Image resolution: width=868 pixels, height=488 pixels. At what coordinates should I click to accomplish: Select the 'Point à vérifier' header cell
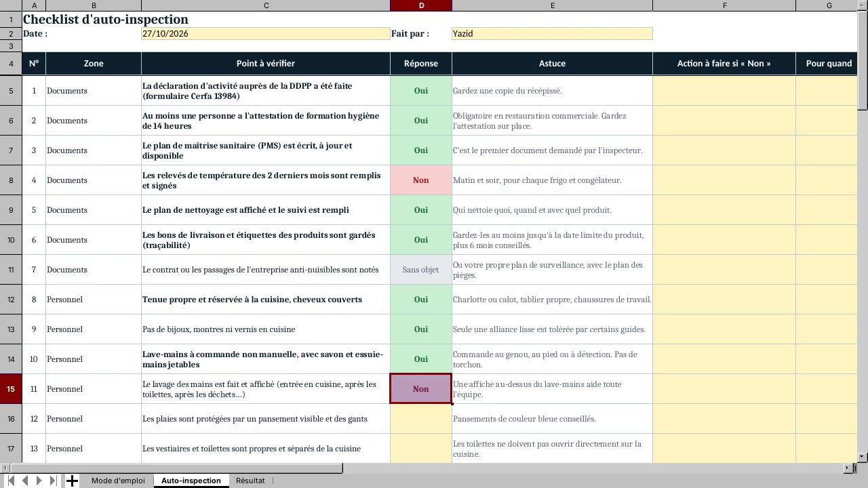(x=266, y=64)
